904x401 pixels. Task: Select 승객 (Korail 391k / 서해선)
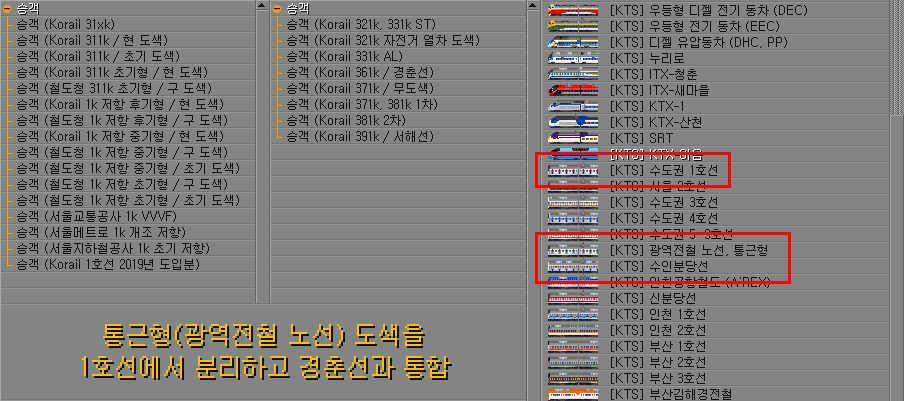click(x=360, y=137)
